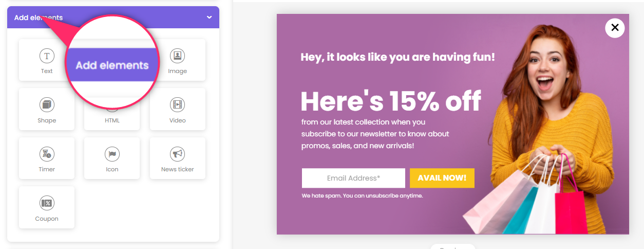The height and width of the screenshot is (249, 644).
Task: Add an Icon element
Action: point(112,158)
